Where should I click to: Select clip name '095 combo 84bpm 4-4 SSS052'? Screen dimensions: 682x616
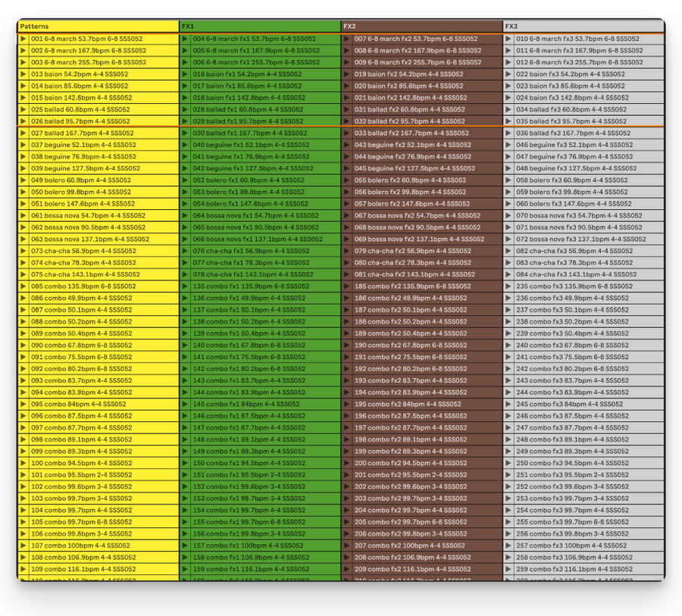79,404
